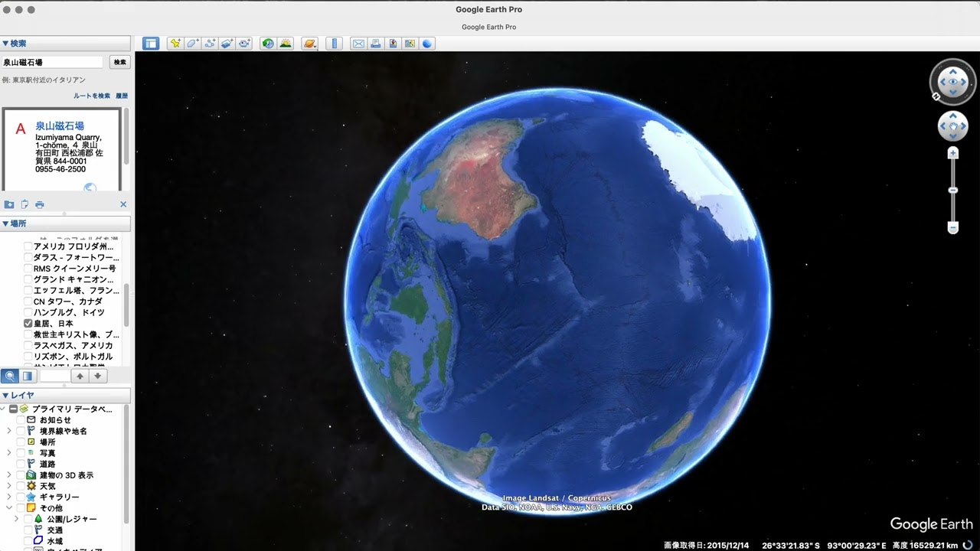Expand the 境界線や地名 layer
Image resolution: width=980 pixels, height=551 pixels.
(x=9, y=431)
